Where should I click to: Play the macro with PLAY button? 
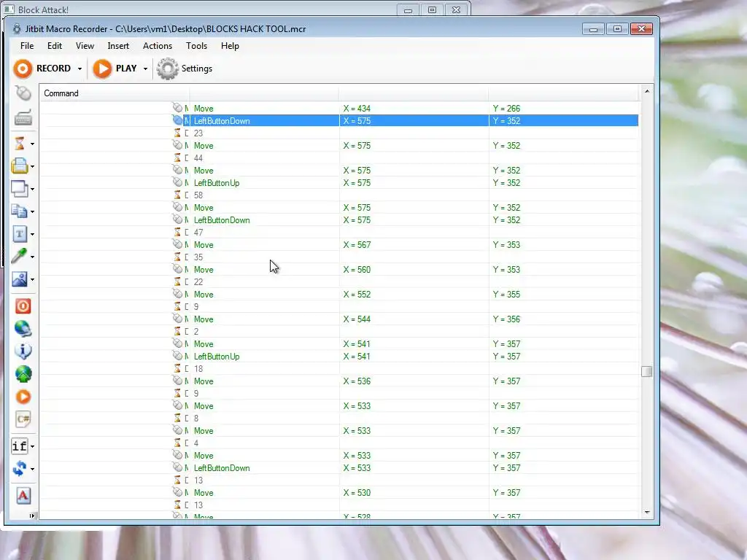click(x=115, y=69)
